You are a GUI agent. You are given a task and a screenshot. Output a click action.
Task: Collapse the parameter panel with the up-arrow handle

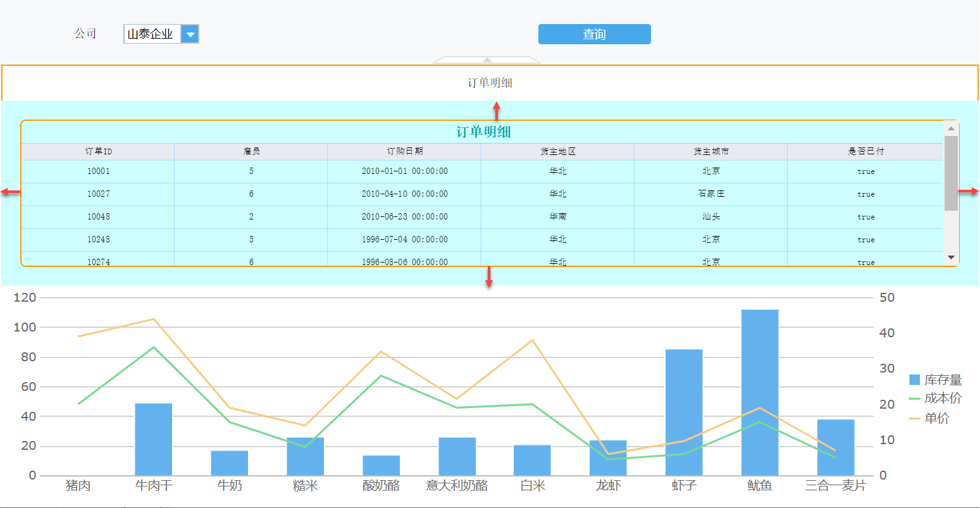[x=487, y=60]
